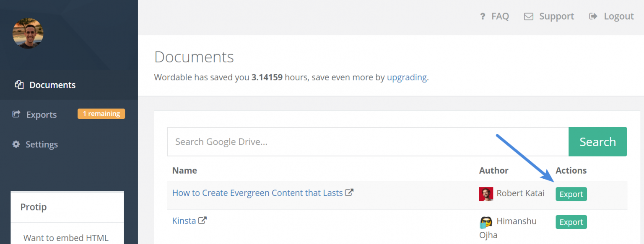Viewport: 644px width, 244px height.
Task: Click the Support envelope icon
Action: (529, 16)
